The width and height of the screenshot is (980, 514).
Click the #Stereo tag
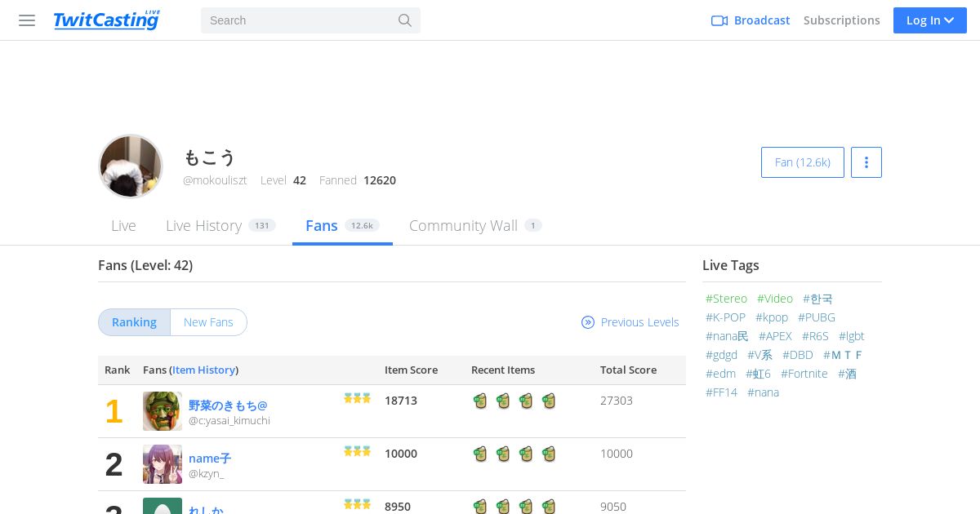pyautogui.click(x=726, y=299)
